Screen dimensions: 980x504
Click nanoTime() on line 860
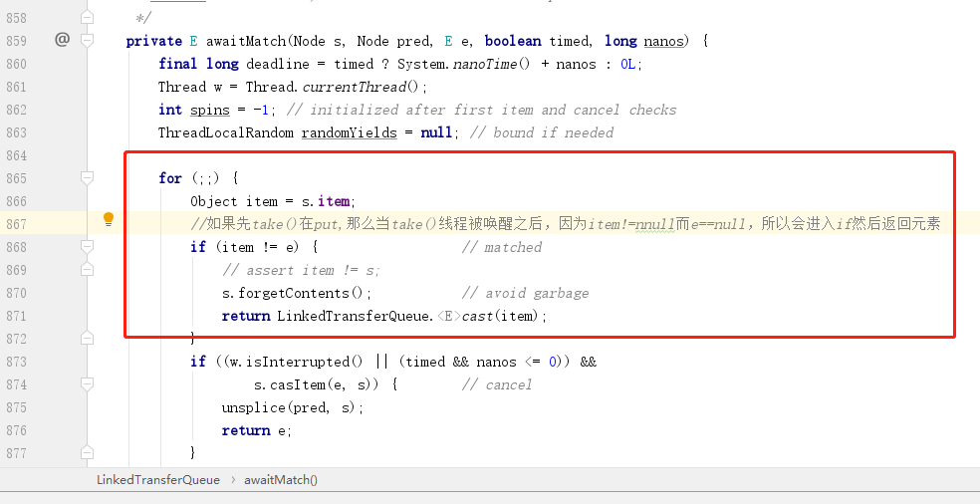click(491, 64)
